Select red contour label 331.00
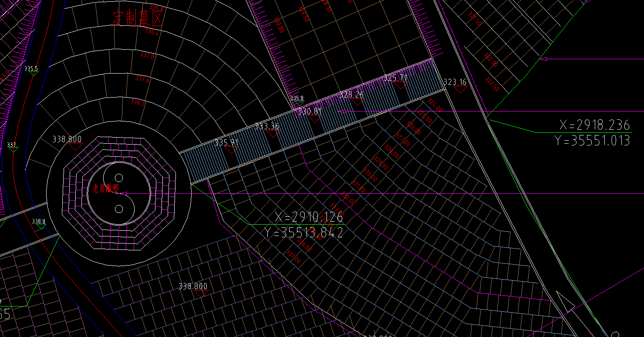 (359, 186)
